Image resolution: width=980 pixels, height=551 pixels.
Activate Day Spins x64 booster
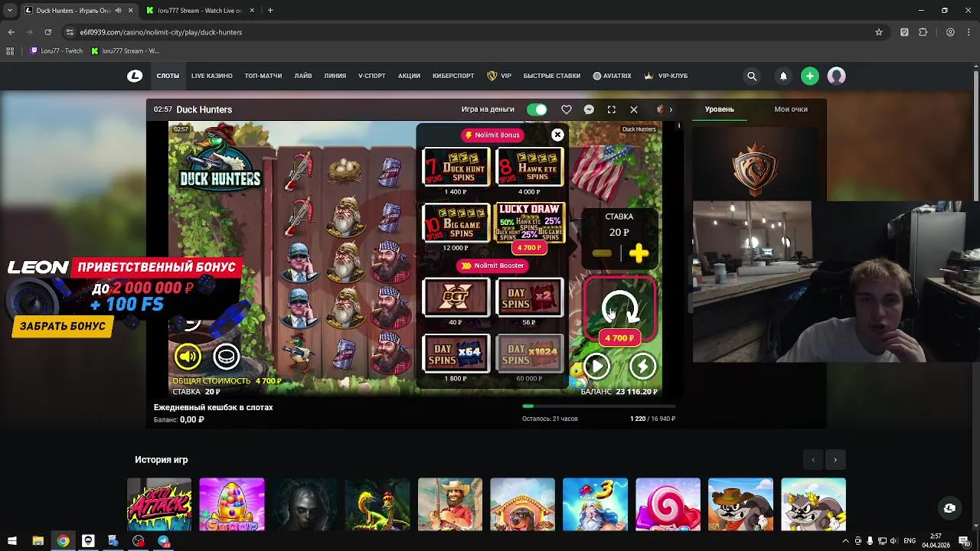[x=456, y=354]
